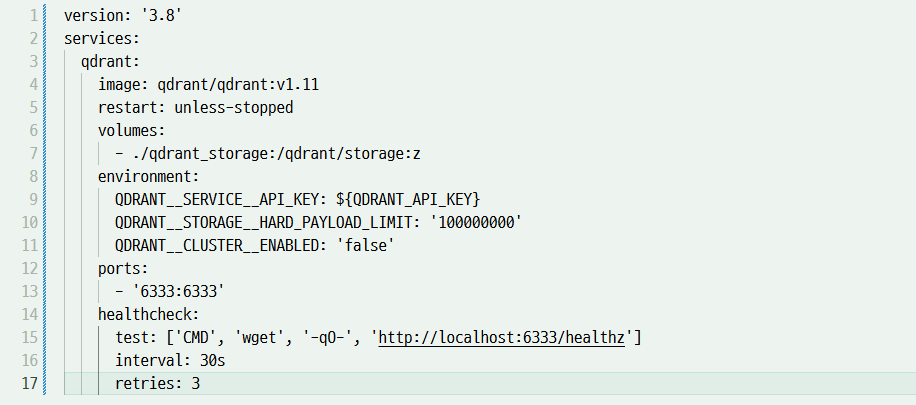Place cursor on the 'services:' key
Screen dimensions: 916x405
[x=101, y=38]
